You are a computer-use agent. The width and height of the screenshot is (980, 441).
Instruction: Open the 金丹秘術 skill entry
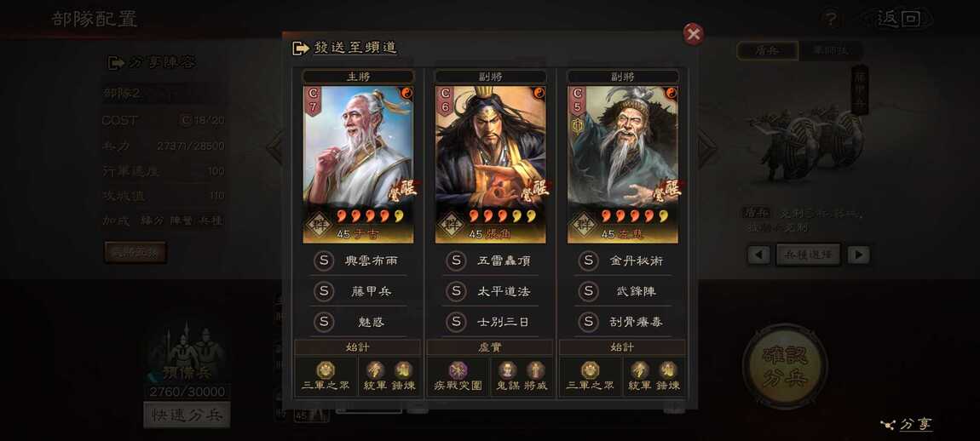coord(622,261)
